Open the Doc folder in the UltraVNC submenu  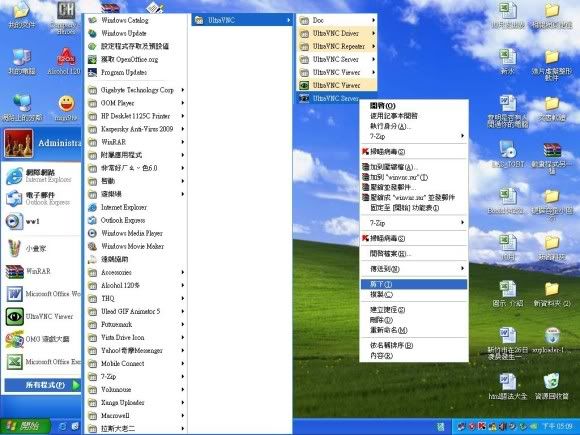(x=337, y=20)
